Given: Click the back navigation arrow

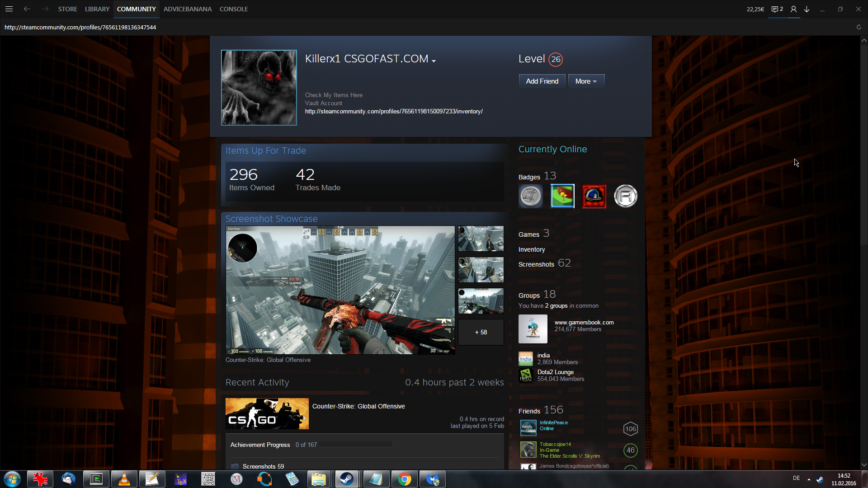Looking at the screenshot, I should tap(27, 9).
